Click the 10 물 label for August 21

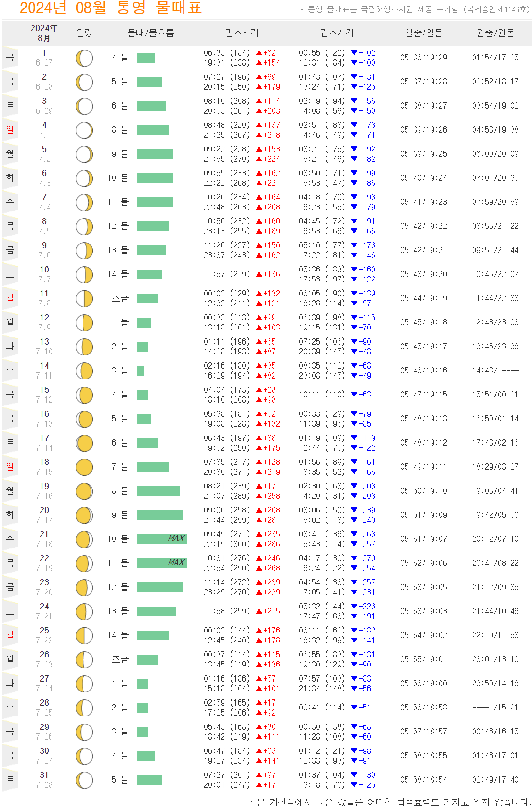(x=118, y=539)
